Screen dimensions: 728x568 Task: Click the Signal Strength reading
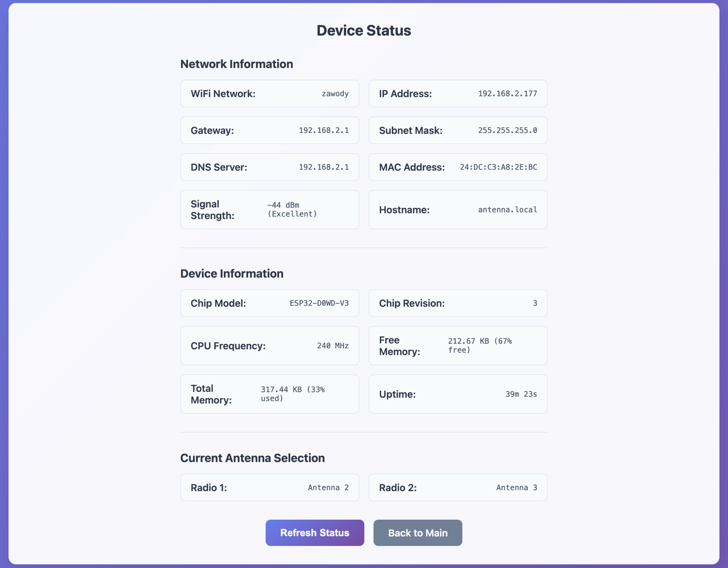click(x=292, y=209)
